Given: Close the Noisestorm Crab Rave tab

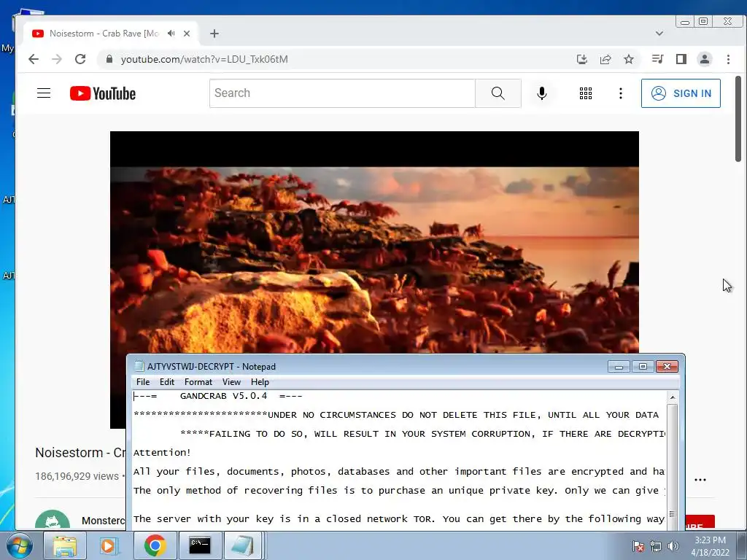Looking at the screenshot, I should [187, 34].
